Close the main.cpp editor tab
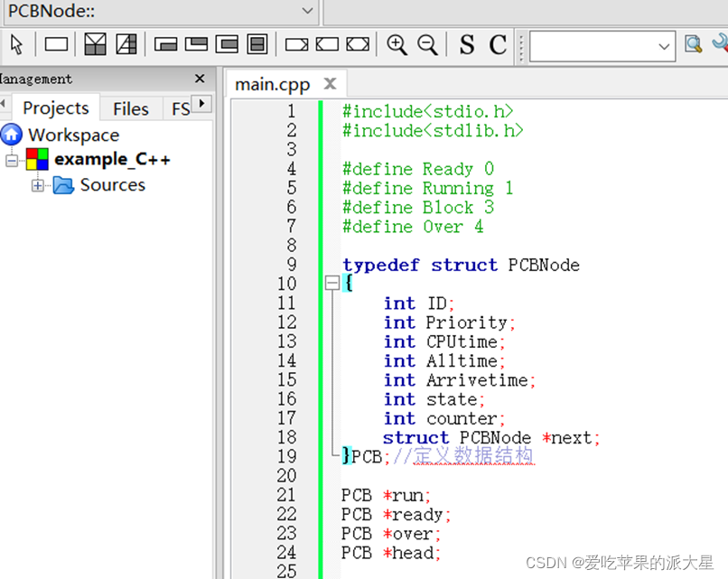The image size is (728, 579). point(330,84)
